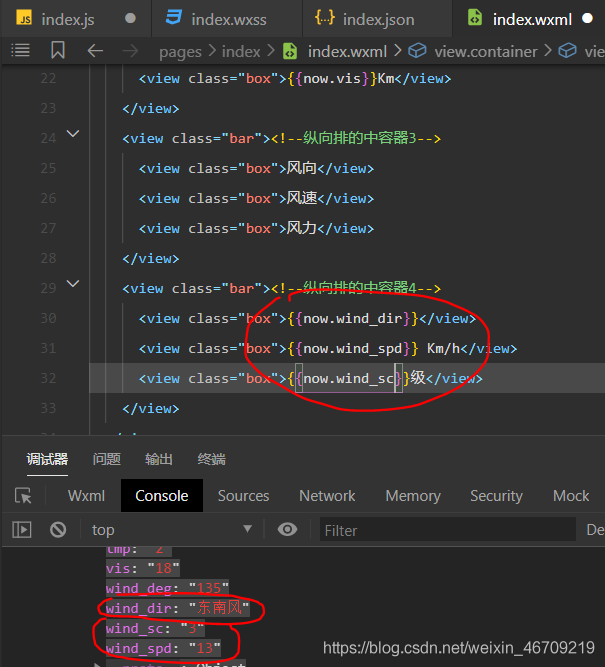Open the outline list icon
605x667 pixels.
[x=20, y=51]
